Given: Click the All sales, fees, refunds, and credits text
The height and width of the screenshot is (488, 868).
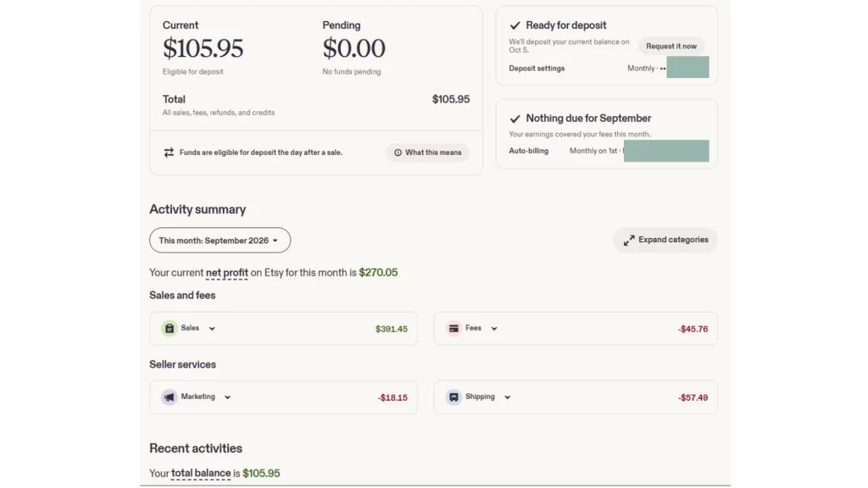Looking at the screenshot, I should [x=218, y=113].
